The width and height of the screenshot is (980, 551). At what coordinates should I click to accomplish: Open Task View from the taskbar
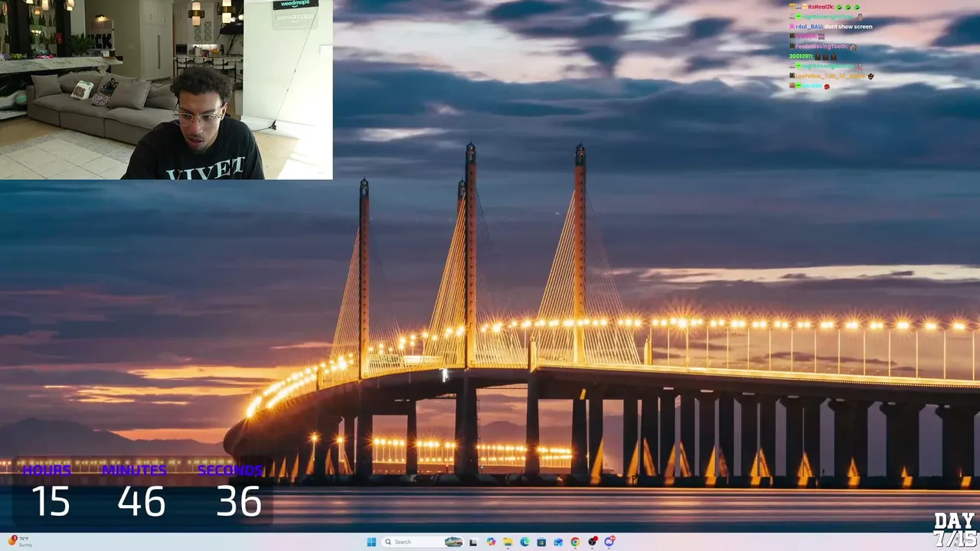pos(473,542)
